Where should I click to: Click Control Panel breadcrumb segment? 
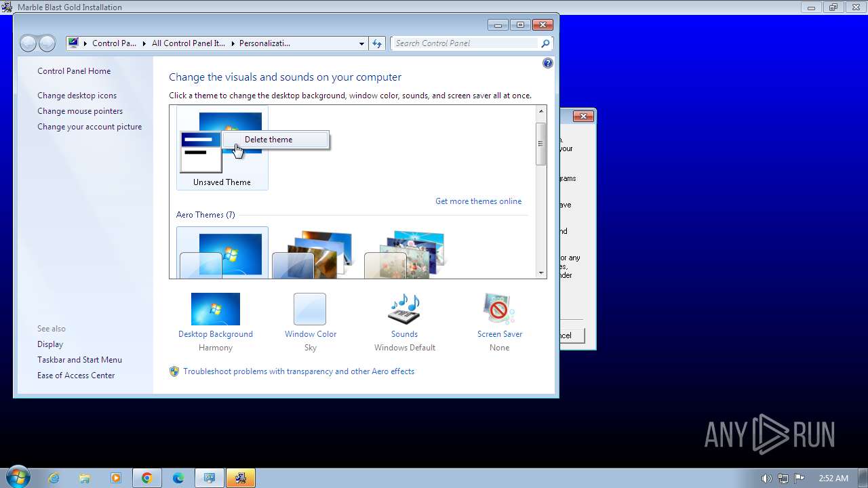[x=114, y=43]
